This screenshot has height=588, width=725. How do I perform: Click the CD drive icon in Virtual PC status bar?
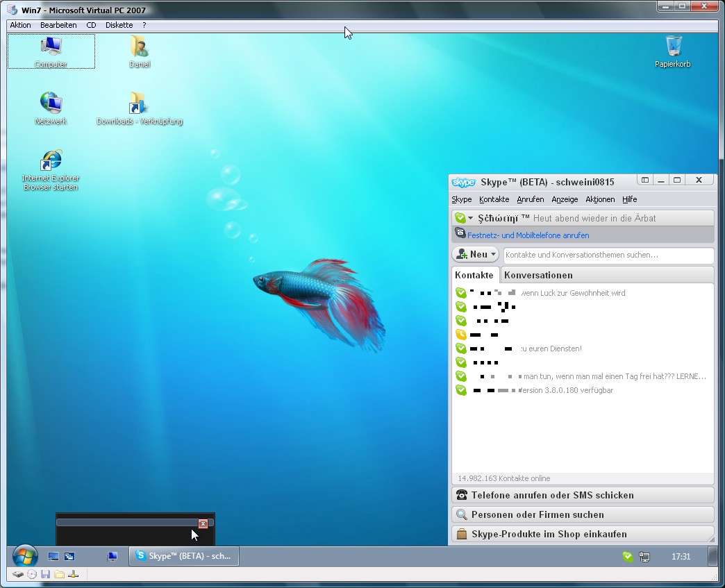coord(32,574)
